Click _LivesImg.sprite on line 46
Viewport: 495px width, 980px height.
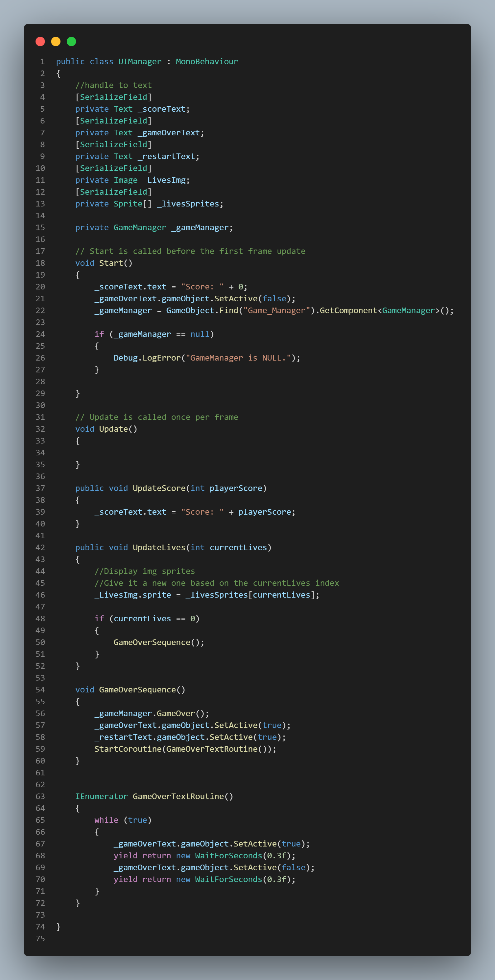(x=132, y=595)
